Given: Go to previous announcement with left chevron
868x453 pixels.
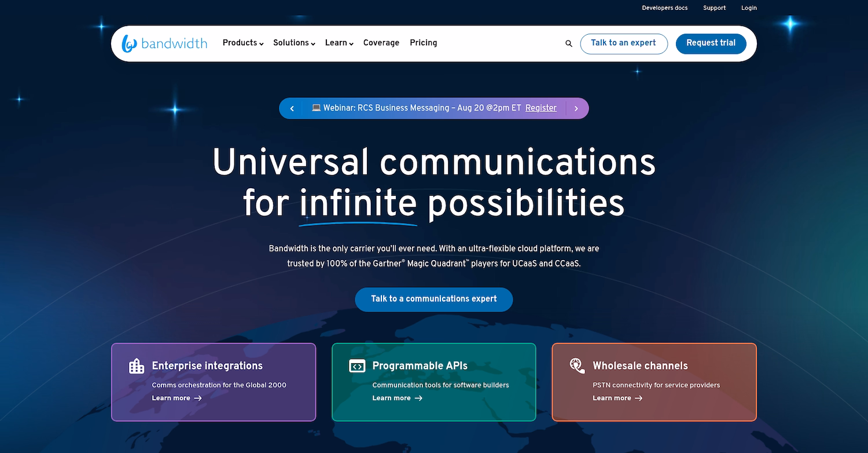Looking at the screenshot, I should [292, 108].
